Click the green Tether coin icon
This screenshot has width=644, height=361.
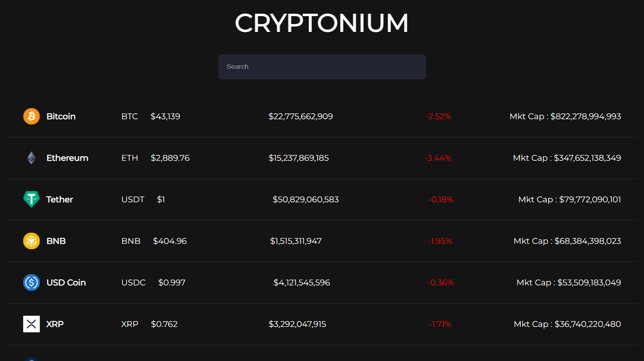32,199
